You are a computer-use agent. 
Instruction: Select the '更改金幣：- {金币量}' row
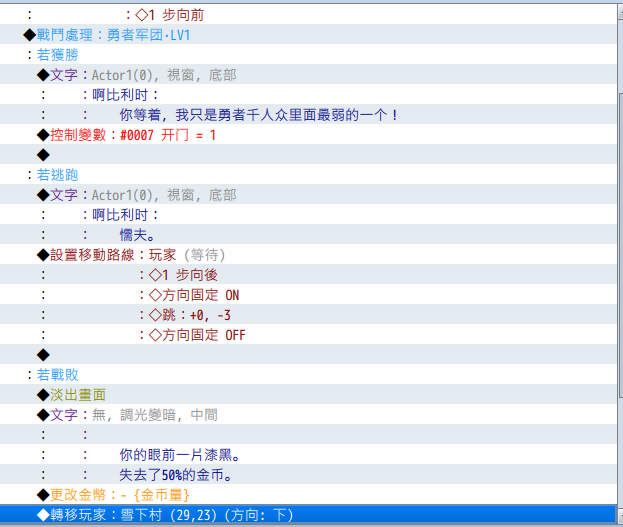coord(308,494)
